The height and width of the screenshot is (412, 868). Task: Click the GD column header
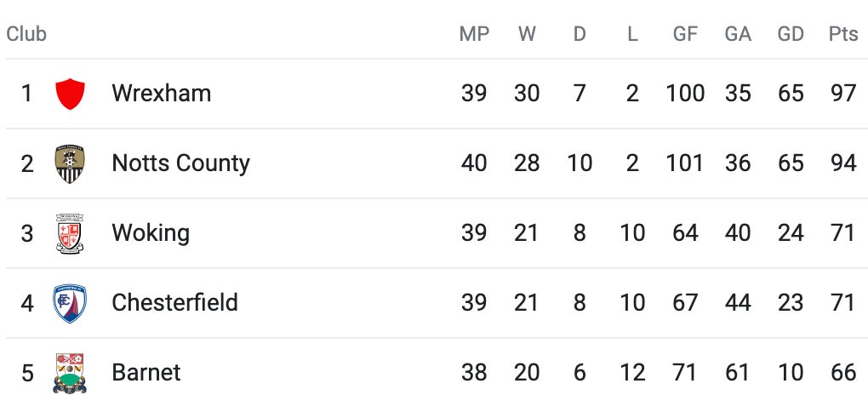[x=791, y=34]
